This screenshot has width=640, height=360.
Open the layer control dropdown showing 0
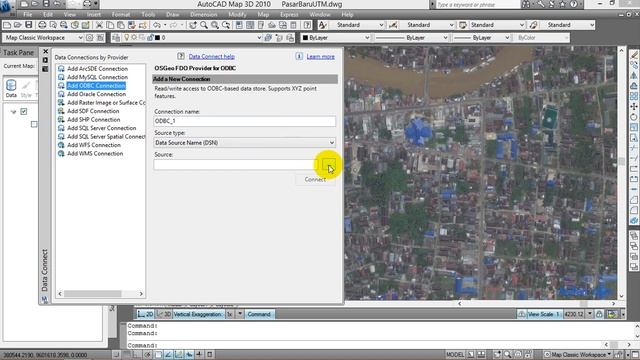point(259,38)
